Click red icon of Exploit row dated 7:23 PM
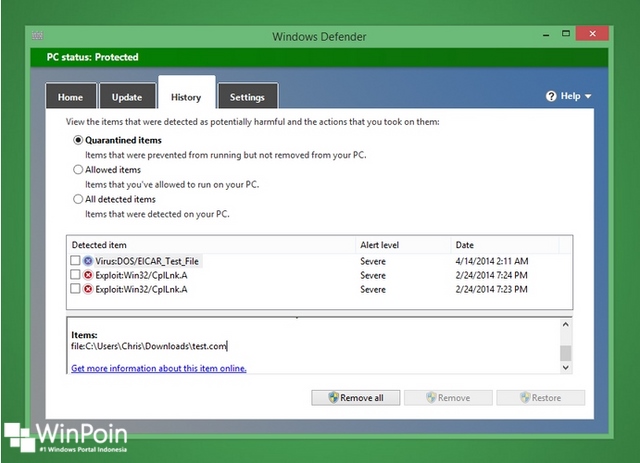The height and width of the screenshot is (463, 640). [88, 289]
